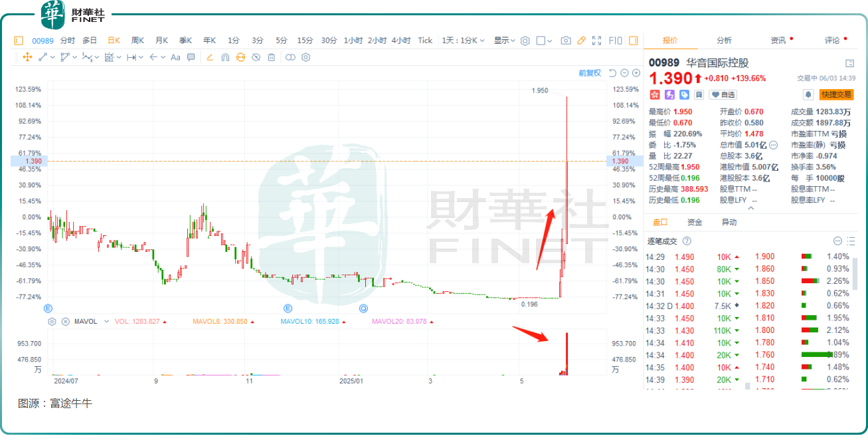Expand arrow annotation tool options
Viewport: 868px width, 448px height.
click(x=163, y=57)
